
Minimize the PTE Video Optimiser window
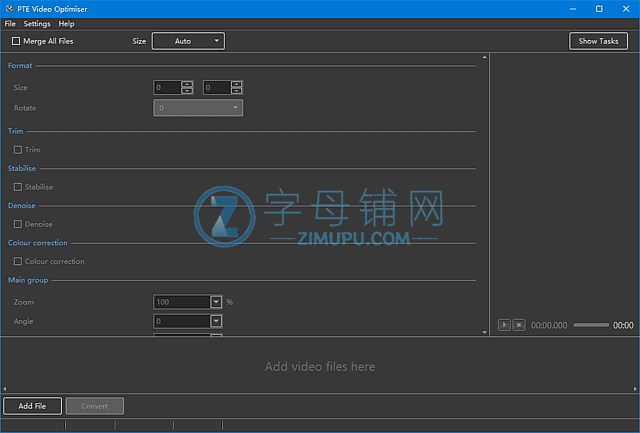click(573, 9)
